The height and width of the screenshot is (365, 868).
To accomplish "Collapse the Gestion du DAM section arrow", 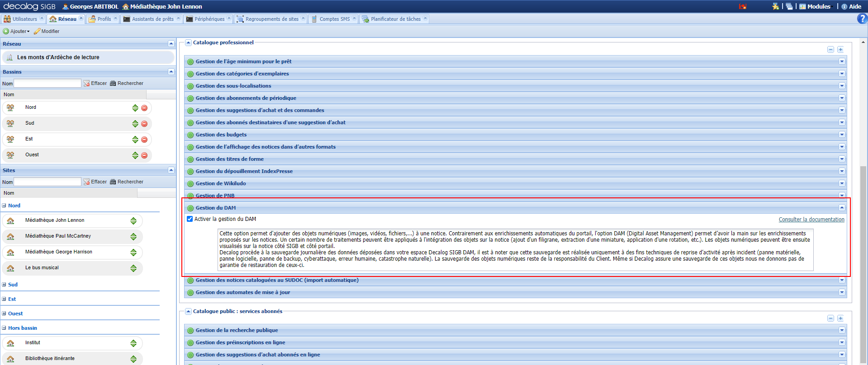I will (x=842, y=208).
